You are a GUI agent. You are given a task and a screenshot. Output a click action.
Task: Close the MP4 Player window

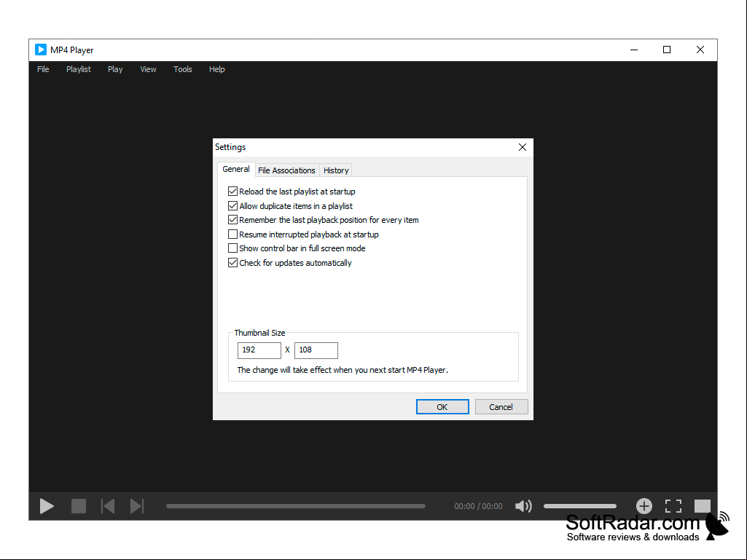[700, 50]
